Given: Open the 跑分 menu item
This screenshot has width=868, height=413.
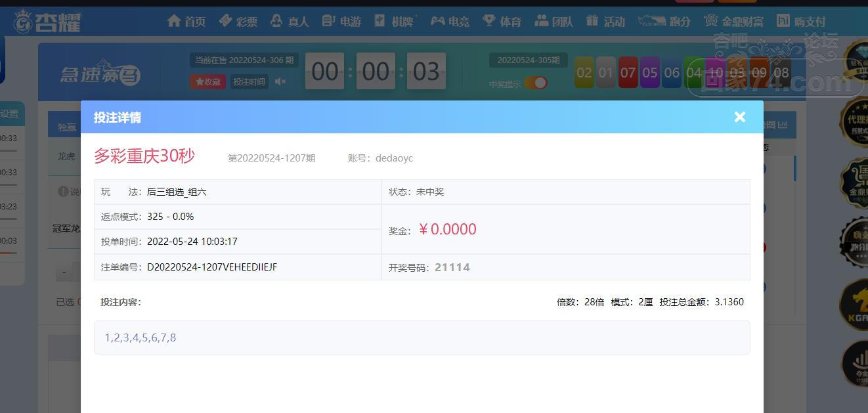Looking at the screenshot, I should pyautogui.click(x=664, y=21).
